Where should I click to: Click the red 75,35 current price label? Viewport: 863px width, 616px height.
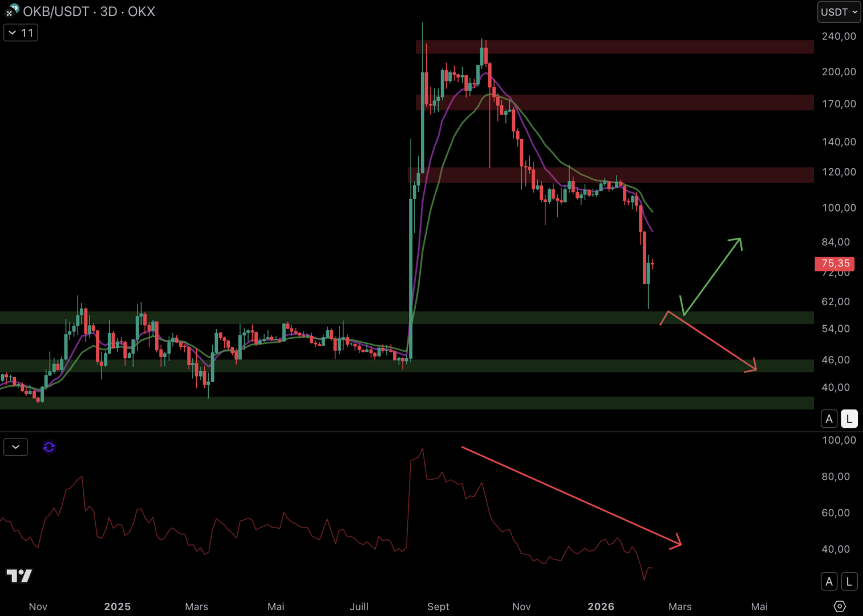click(834, 264)
